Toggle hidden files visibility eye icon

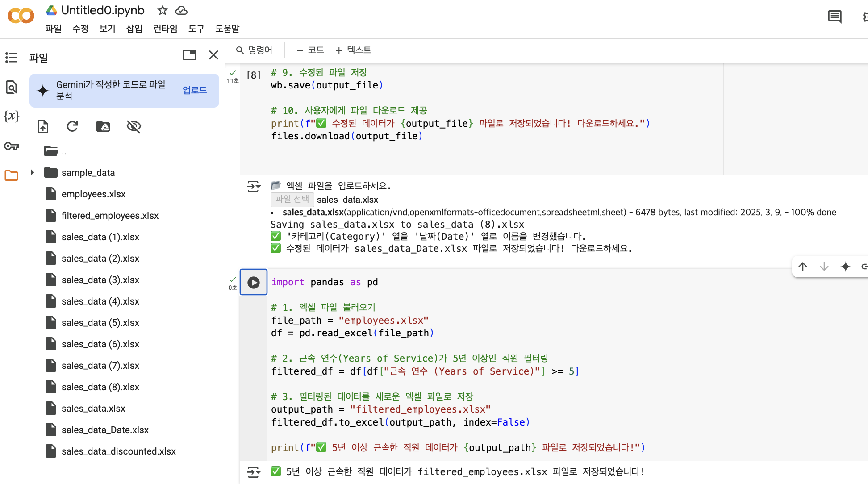pyautogui.click(x=134, y=126)
